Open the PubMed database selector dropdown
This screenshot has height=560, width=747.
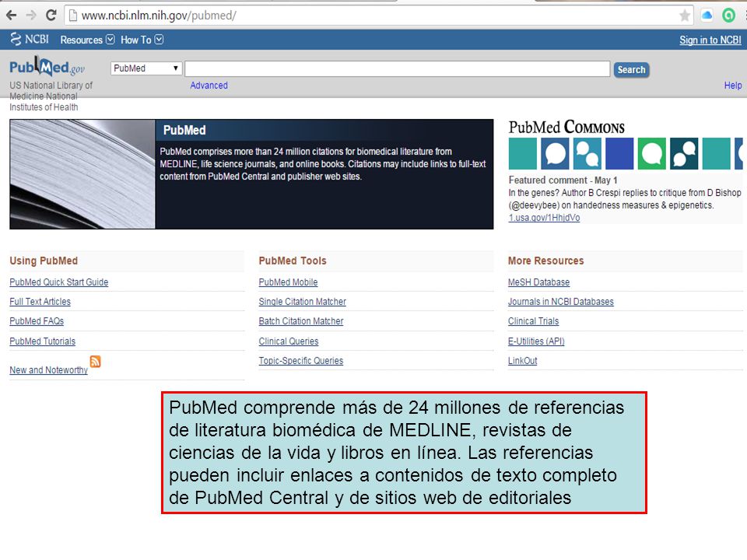[146, 68]
